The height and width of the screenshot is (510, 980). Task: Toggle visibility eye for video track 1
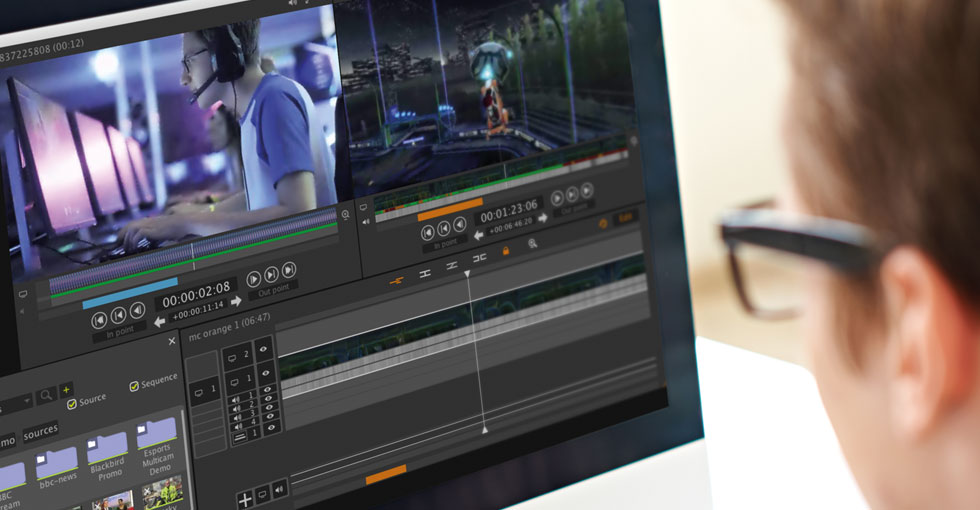266,373
